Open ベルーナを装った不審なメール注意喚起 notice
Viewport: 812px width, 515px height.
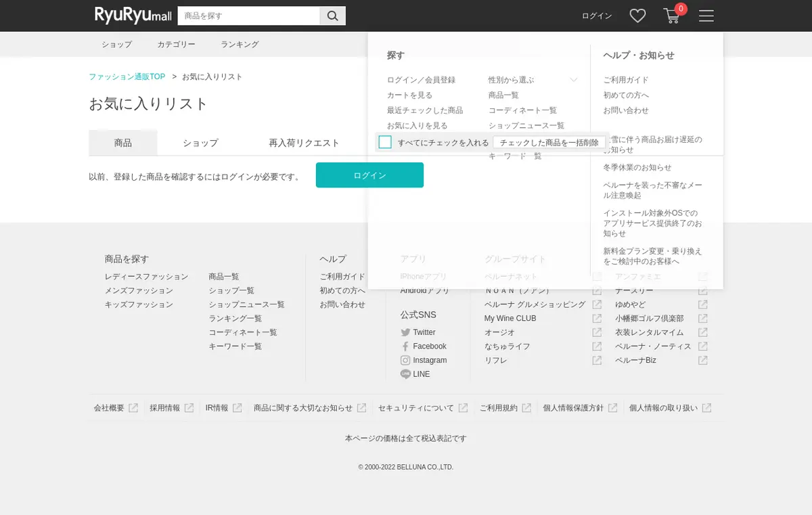653,190
